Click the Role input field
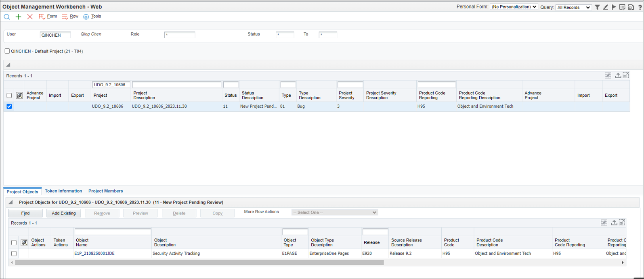 click(x=180, y=35)
